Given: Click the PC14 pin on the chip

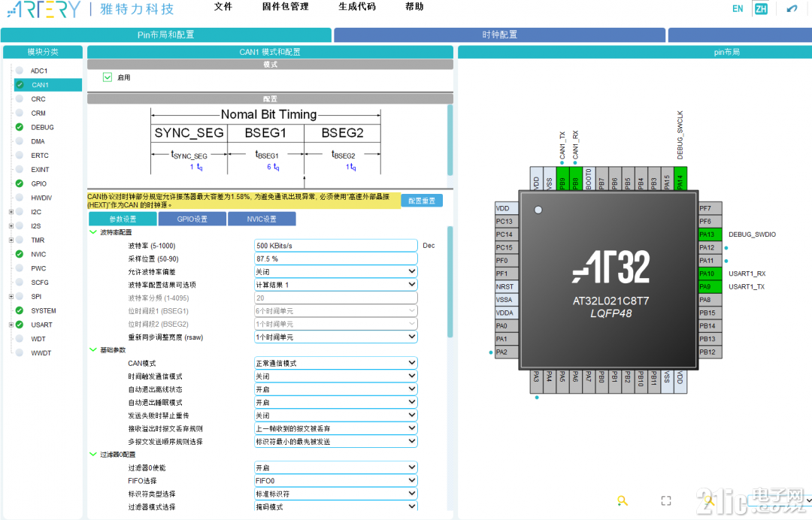Looking at the screenshot, I should pos(507,234).
